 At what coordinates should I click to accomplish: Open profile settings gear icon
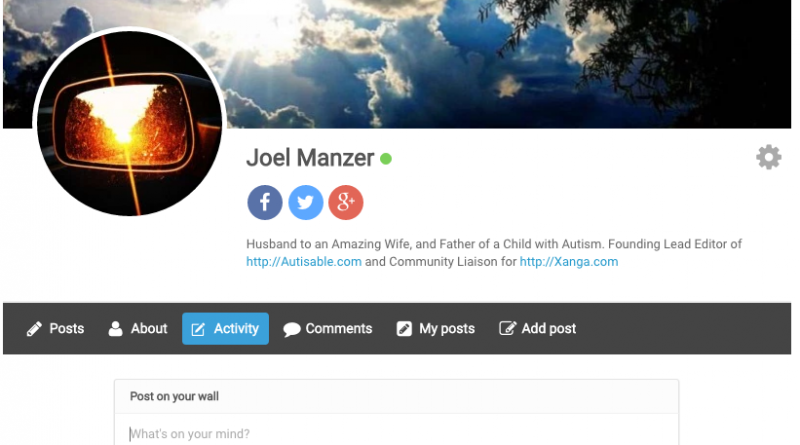[768, 157]
